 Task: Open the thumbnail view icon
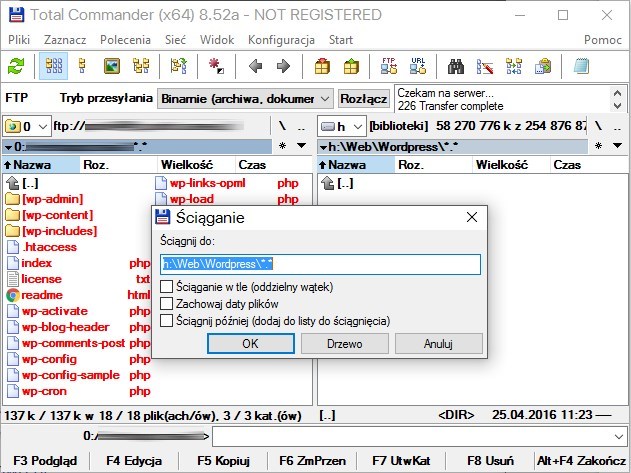tap(112, 66)
